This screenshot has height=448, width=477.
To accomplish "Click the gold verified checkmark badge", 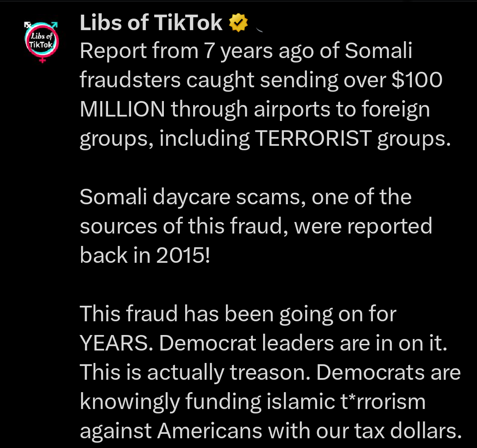I will point(238,22).
